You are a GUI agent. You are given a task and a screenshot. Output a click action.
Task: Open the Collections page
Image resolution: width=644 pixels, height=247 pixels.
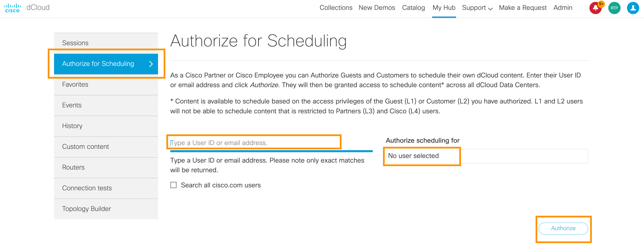[336, 8]
